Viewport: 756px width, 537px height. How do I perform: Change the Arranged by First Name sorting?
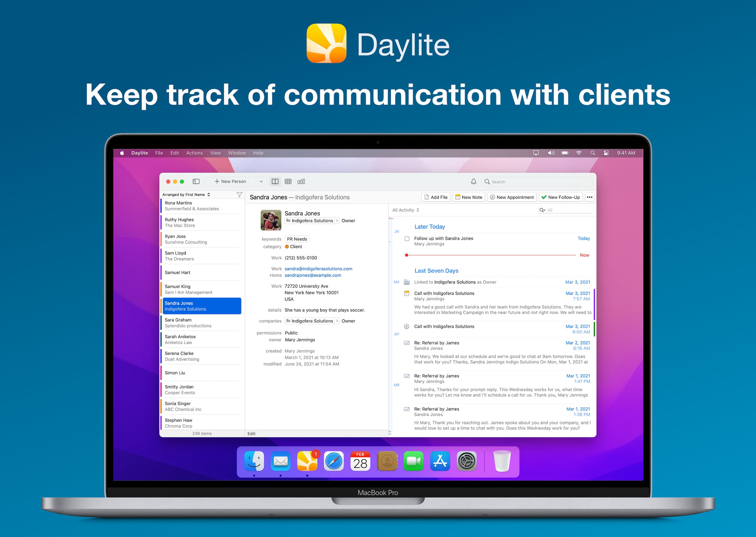tap(186, 194)
